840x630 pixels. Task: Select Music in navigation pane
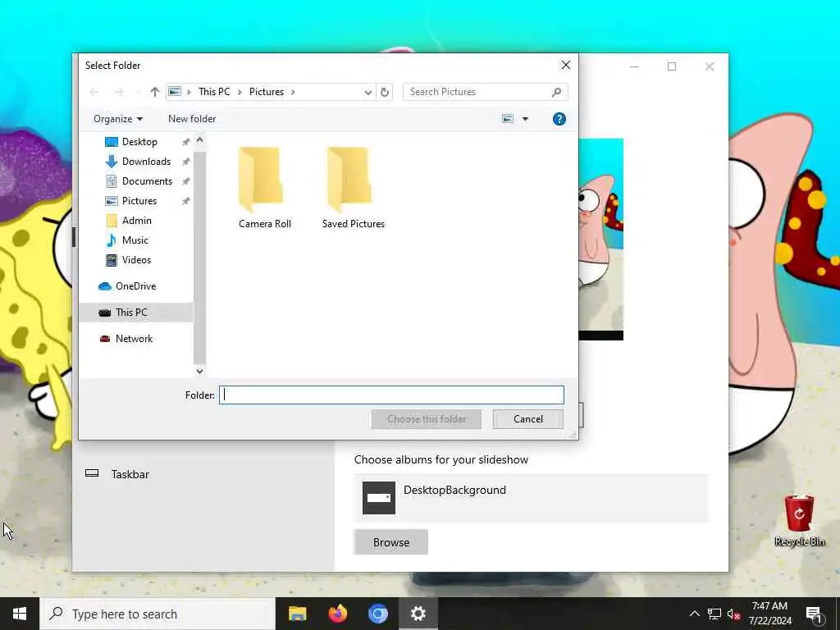135,240
